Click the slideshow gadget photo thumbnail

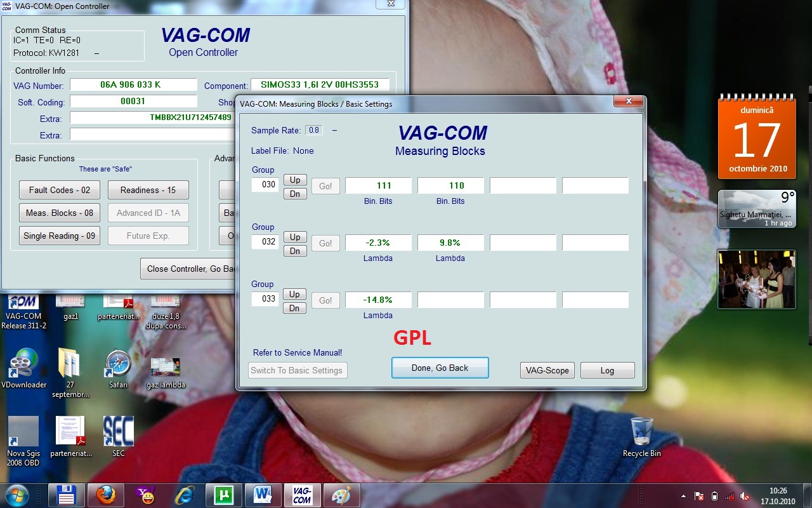coord(757,279)
